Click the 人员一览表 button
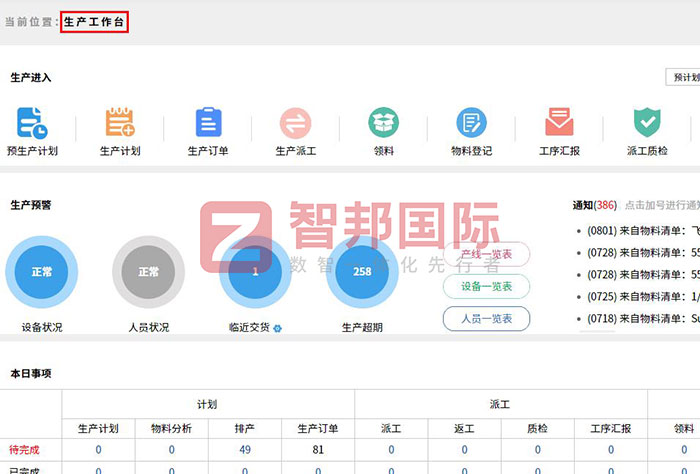This screenshot has width=700, height=474. point(486,319)
